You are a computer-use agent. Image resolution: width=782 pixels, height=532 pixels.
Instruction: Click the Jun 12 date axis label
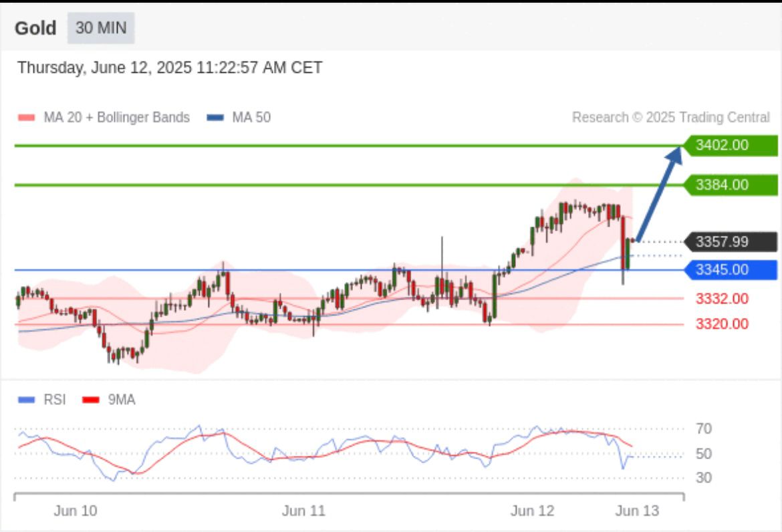[532, 511]
